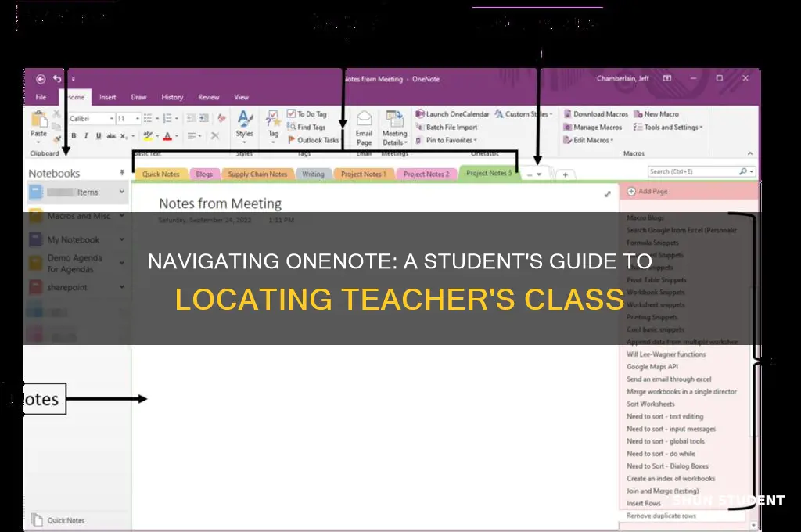Toggle the To Do Tag checkbox
Viewport: 801px width, 532px height.
pos(291,113)
